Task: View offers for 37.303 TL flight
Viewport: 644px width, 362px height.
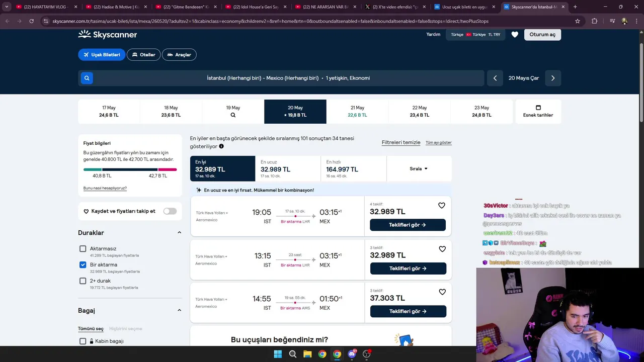Action: click(408, 311)
